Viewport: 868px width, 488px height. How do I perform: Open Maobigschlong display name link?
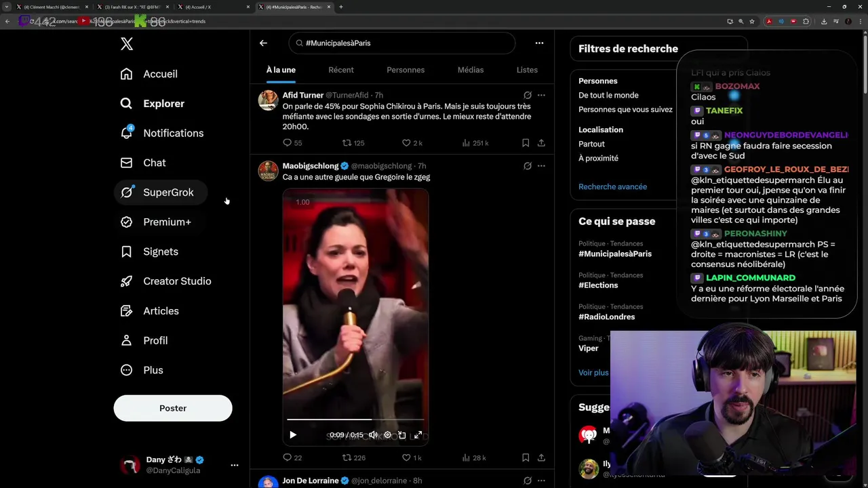coord(311,166)
